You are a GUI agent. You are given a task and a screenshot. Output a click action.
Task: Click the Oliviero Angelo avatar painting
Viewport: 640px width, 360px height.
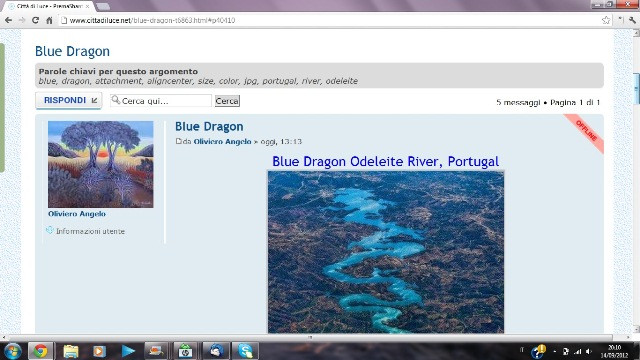(x=101, y=164)
